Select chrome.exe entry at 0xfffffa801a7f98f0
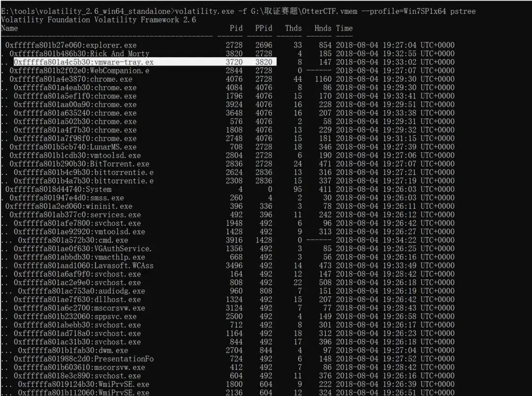The height and width of the screenshot is (396, 532). tap(75, 138)
